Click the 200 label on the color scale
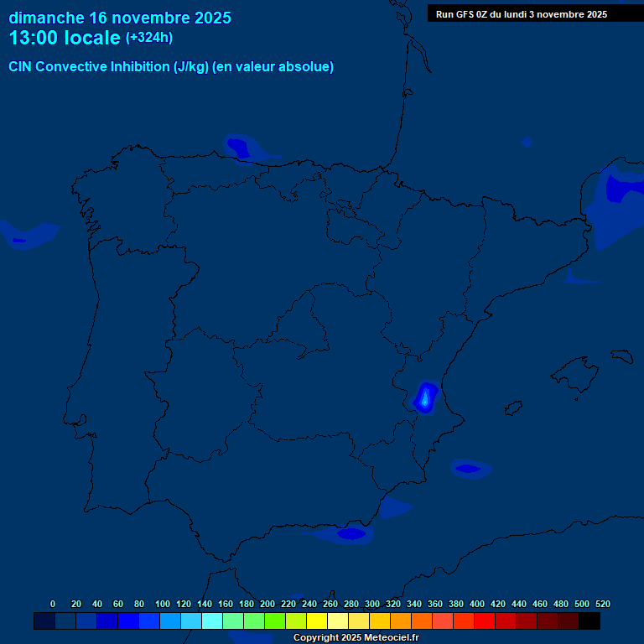This screenshot has height=644, width=644. 267,604
